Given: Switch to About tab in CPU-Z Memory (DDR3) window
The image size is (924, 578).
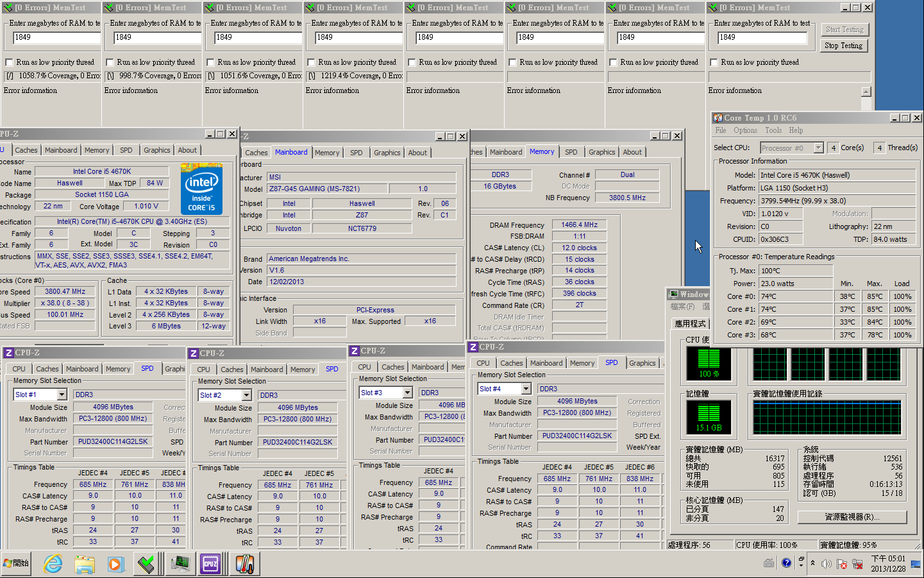Looking at the screenshot, I should pos(632,152).
